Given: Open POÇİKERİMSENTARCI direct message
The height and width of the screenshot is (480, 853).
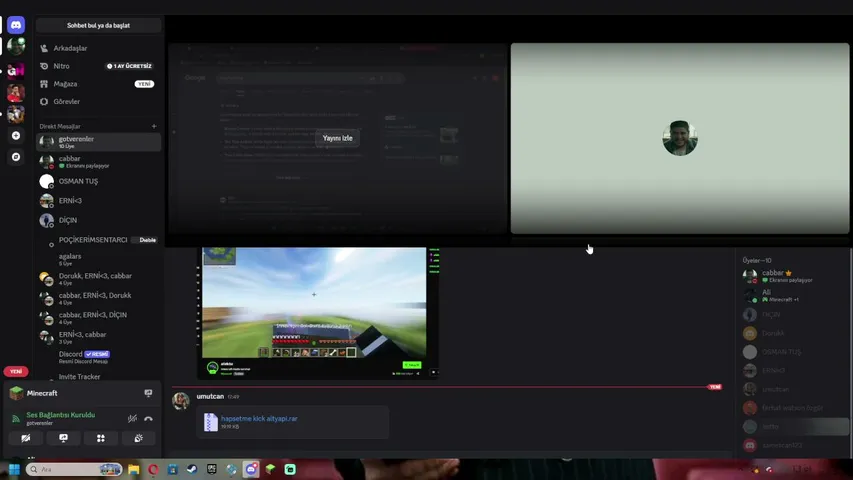Looking at the screenshot, I should point(98,240).
